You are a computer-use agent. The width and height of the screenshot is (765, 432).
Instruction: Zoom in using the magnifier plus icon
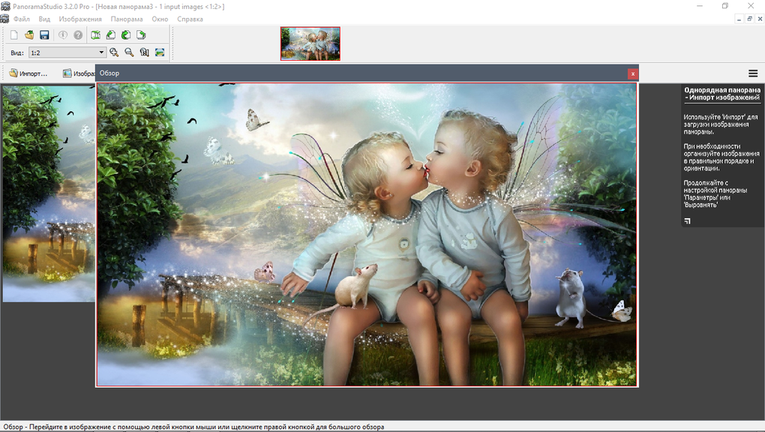coord(114,52)
